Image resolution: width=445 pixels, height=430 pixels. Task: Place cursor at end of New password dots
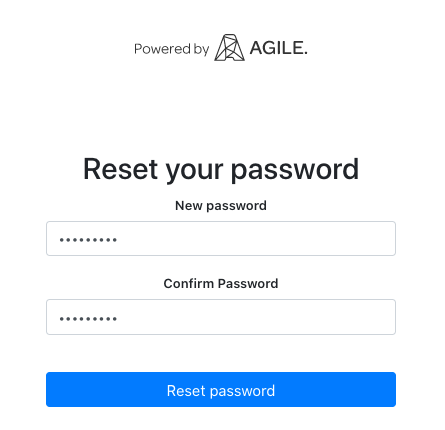[118, 240]
